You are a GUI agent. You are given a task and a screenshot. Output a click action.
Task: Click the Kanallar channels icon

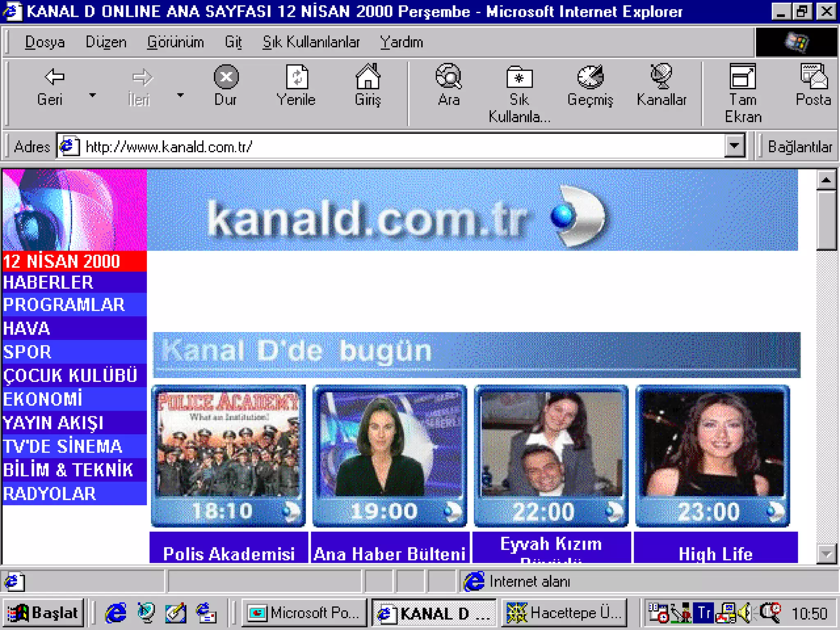point(661,77)
